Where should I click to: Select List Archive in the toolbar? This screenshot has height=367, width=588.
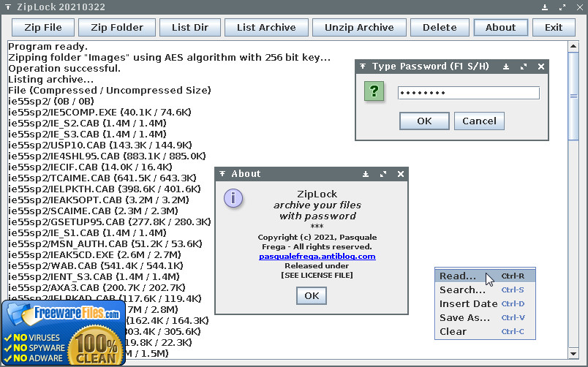[266, 27]
